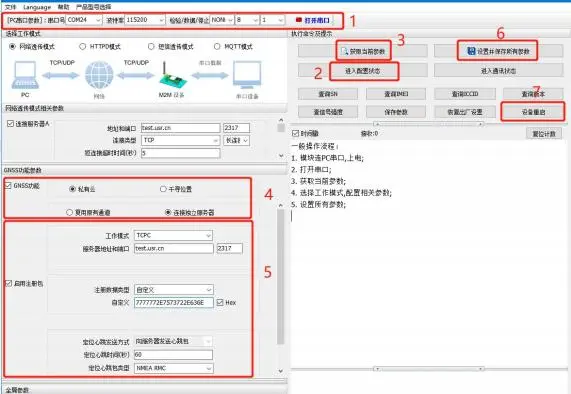Open the NMEA RMC heartbeat type dropdown

pyautogui.click(x=173, y=368)
